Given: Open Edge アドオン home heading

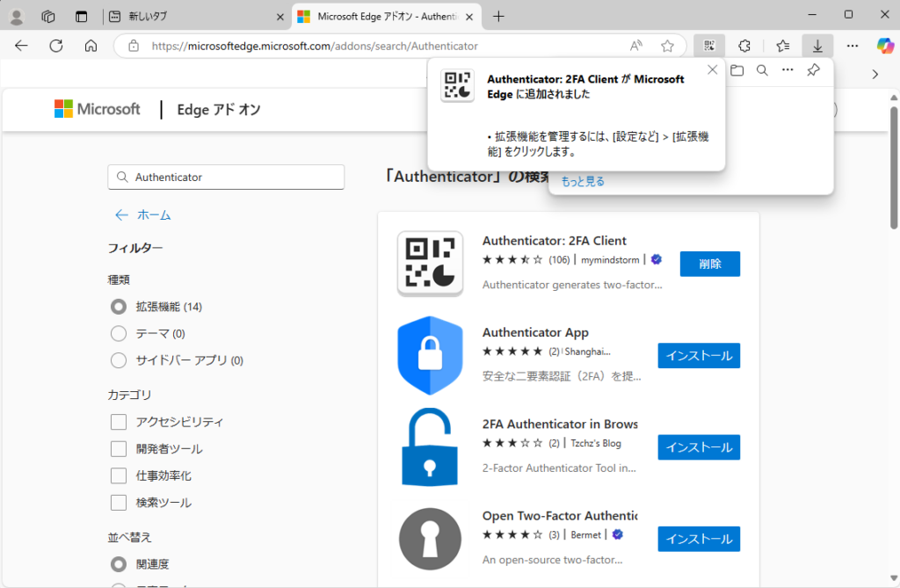Looking at the screenshot, I should (219, 110).
